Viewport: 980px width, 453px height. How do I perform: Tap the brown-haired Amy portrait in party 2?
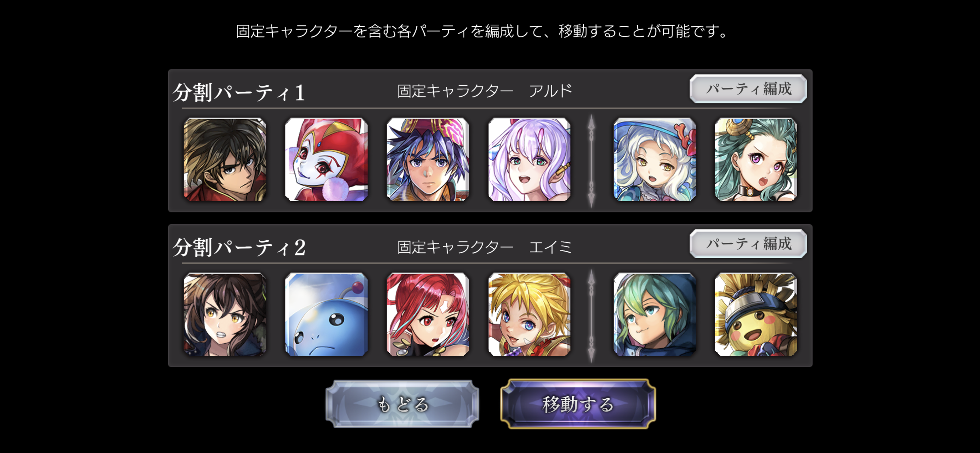coord(225,315)
